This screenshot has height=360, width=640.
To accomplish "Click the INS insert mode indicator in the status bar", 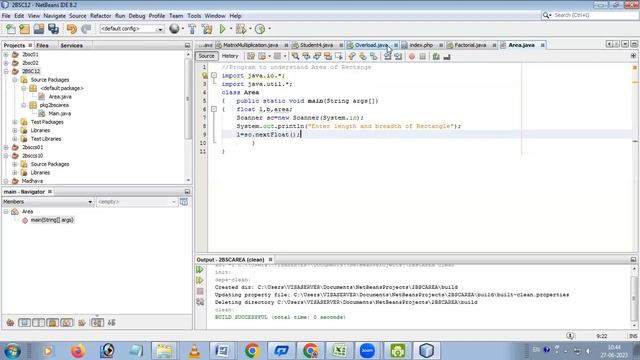I will 633,336.
